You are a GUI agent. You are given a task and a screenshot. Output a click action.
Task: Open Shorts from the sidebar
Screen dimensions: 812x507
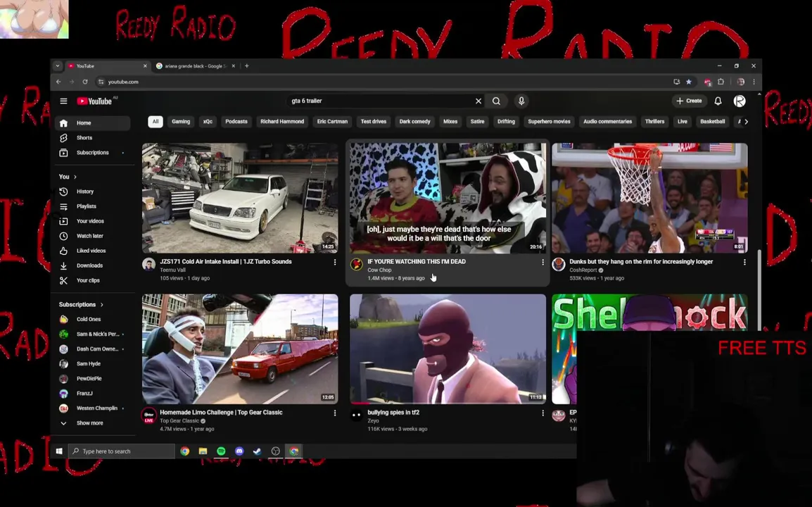[93, 138]
